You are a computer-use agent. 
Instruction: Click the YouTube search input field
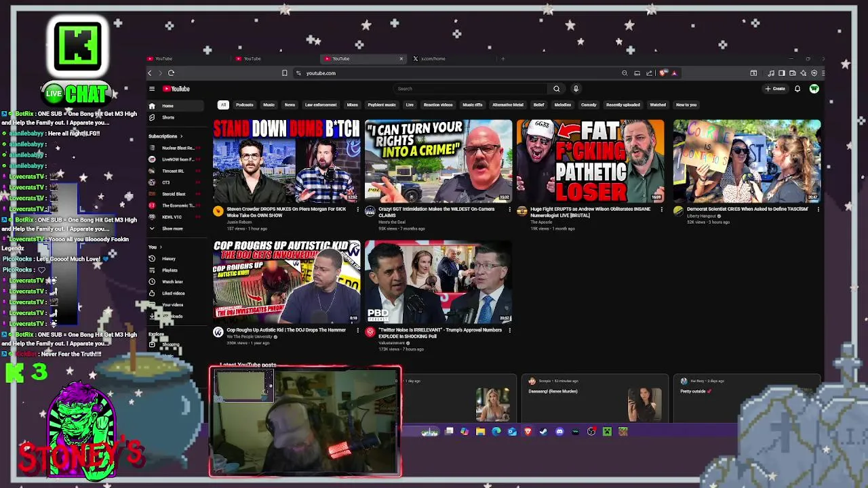coord(471,89)
